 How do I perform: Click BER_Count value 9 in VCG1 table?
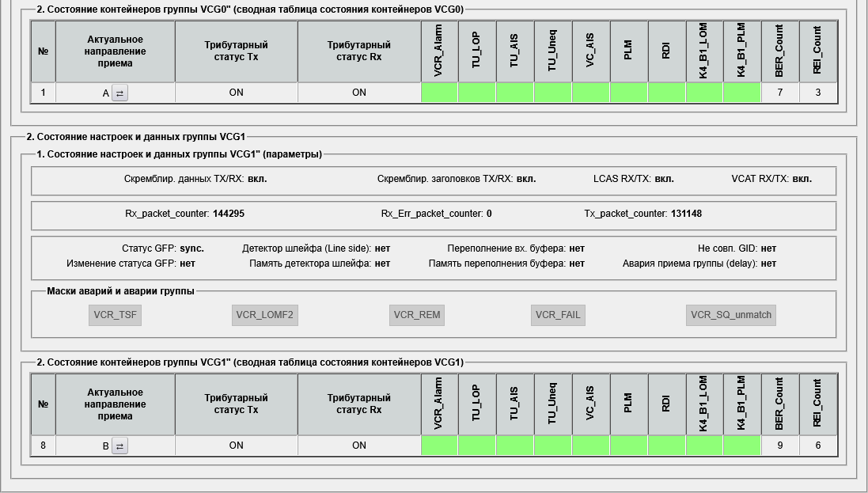coord(779,446)
